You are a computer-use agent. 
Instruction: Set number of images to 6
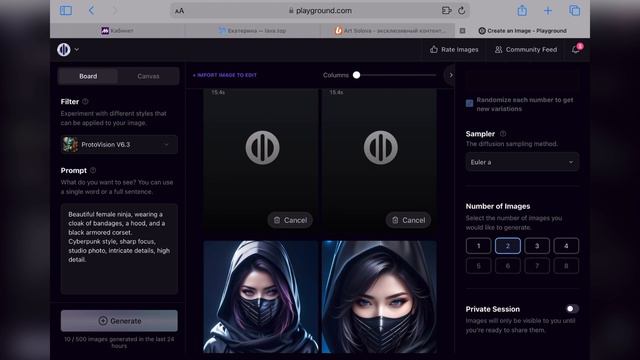click(508, 266)
